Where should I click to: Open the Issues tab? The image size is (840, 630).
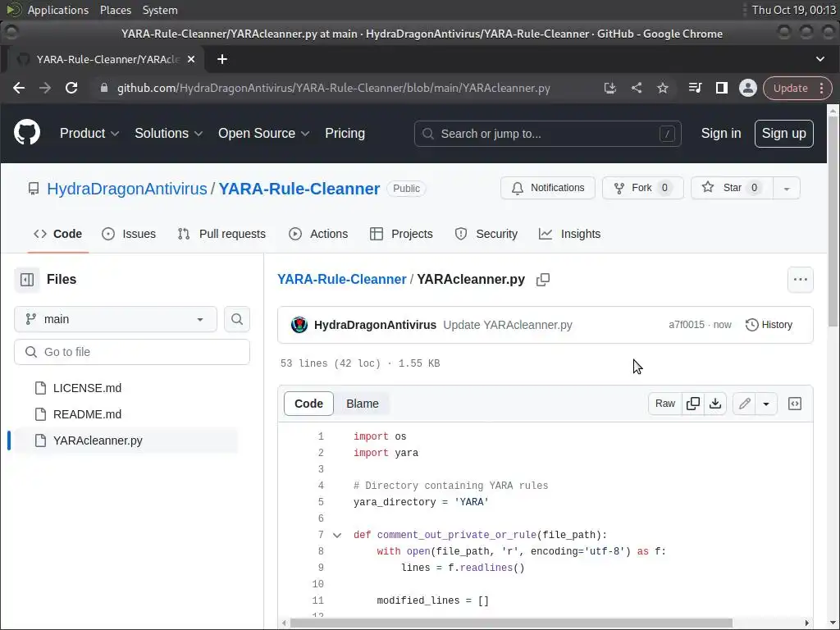129,234
